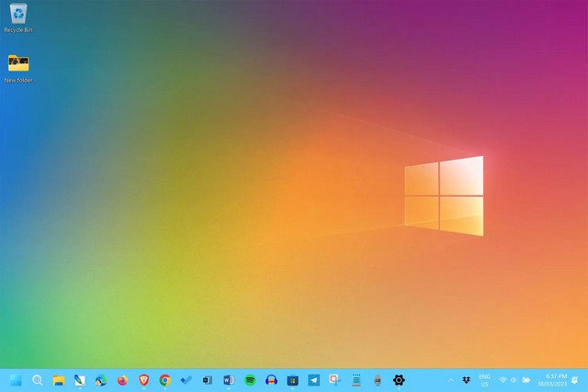The width and height of the screenshot is (588, 392).
Task: Launch Google Chrome from taskbar
Action: pos(165,380)
